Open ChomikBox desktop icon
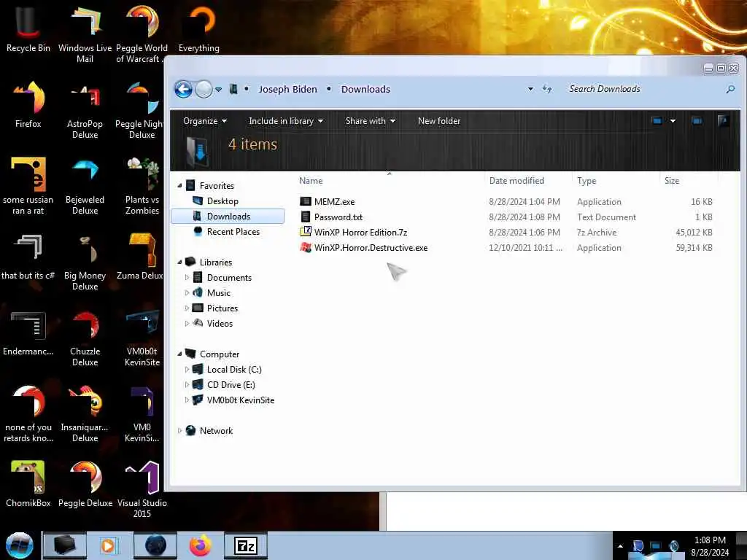Image resolution: width=747 pixels, height=560 pixels. coord(28,483)
